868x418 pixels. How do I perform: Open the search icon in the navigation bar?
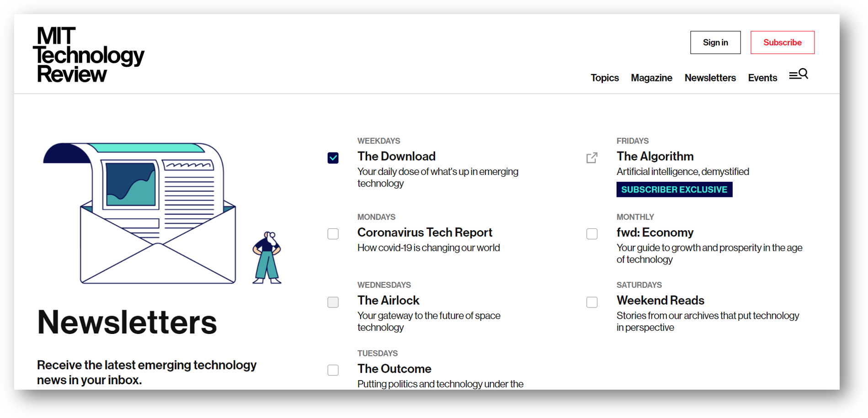pos(799,74)
